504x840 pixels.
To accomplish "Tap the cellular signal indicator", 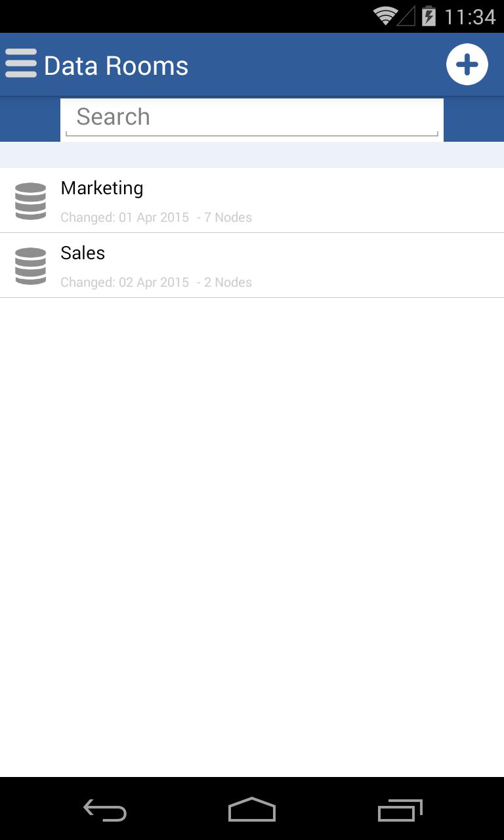I will (x=407, y=16).
